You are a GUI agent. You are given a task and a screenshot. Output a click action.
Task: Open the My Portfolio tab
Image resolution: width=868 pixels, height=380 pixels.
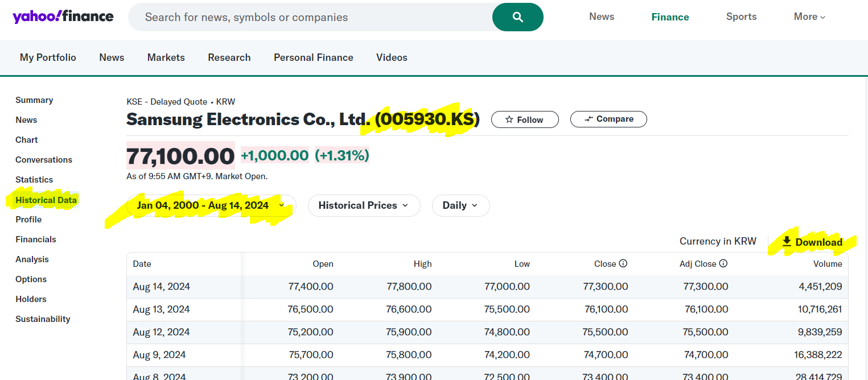point(48,57)
